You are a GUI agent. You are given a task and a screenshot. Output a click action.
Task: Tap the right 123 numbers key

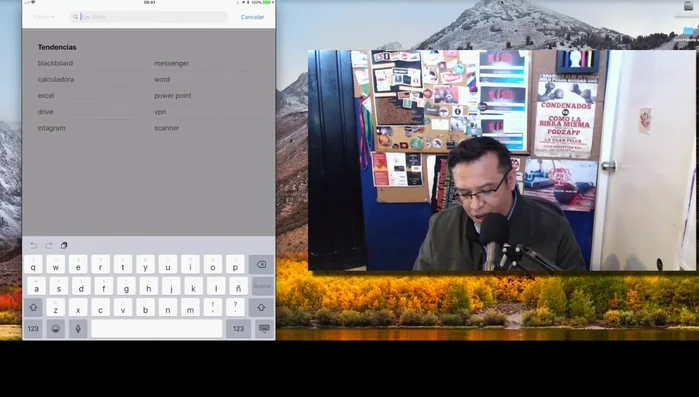tap(238, 329)
